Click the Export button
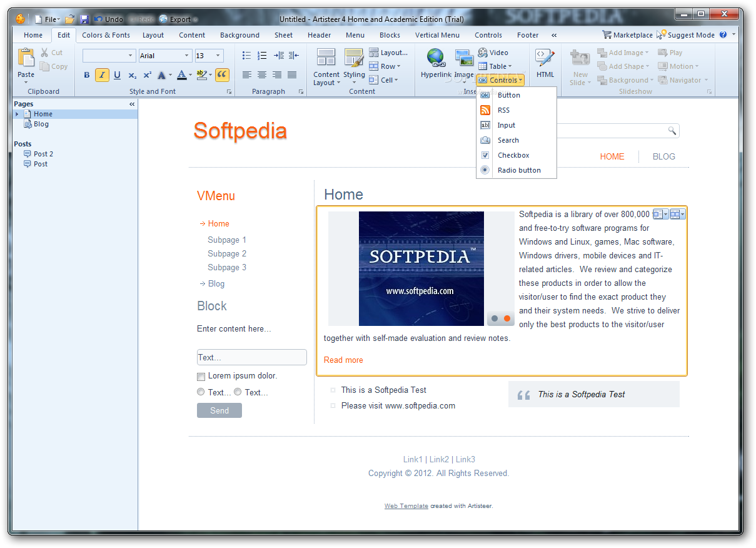756x548 pixels. [178, 19]
